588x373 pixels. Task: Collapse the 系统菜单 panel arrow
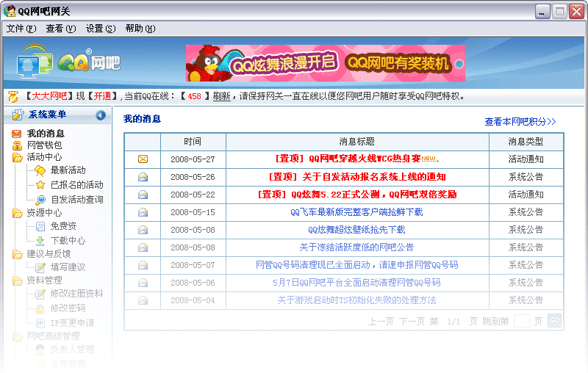pyautogui.click(x=101, y=115)
